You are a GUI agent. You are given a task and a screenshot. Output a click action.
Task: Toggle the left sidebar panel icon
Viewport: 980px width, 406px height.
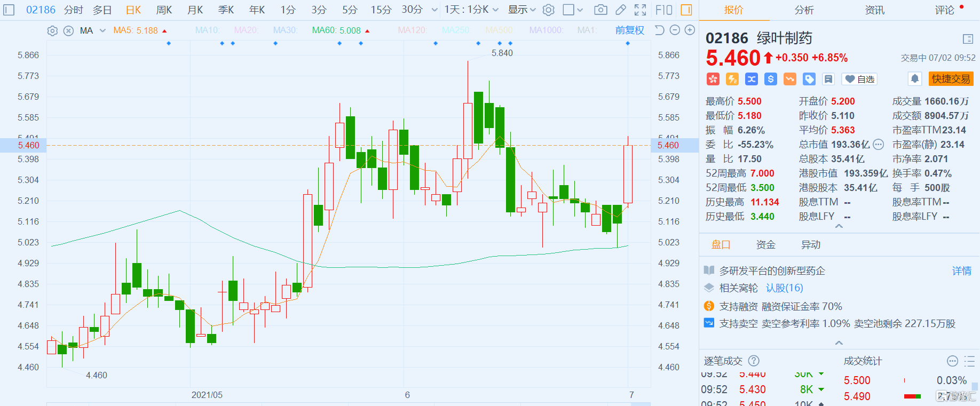[x=9, y=10]
